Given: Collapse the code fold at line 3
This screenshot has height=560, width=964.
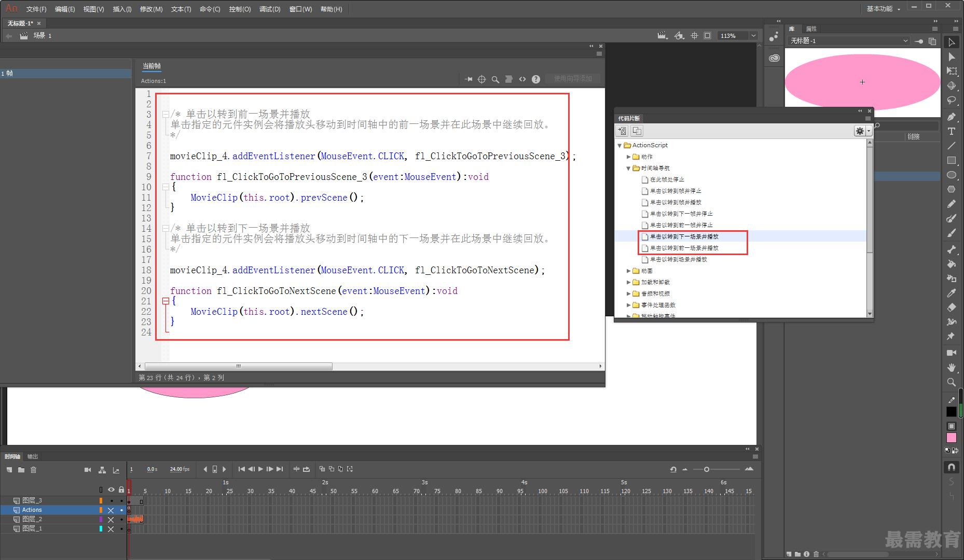Looking at the screenshot, I should (x=166, y=114).
